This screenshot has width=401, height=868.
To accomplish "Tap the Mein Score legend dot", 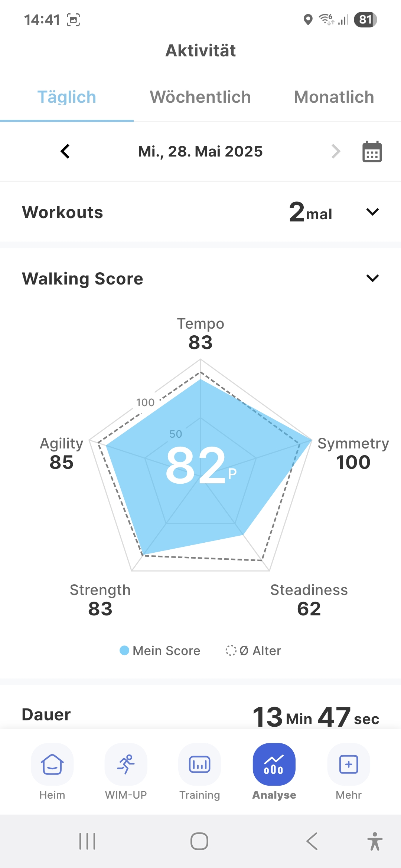I will tap(124, 650).
